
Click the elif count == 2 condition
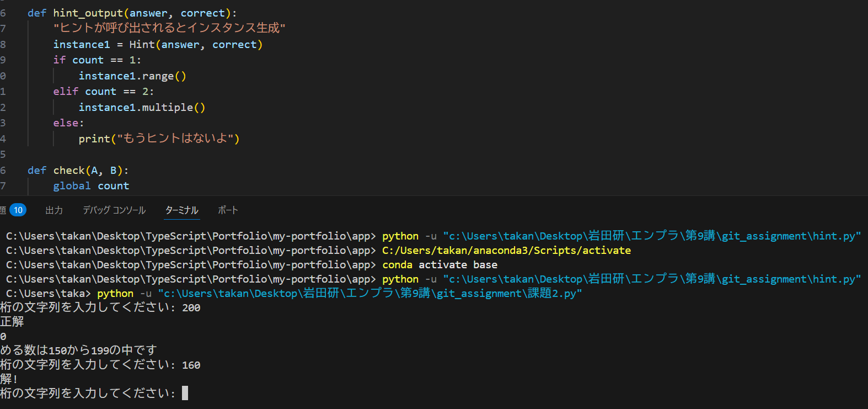pos(103,92)
